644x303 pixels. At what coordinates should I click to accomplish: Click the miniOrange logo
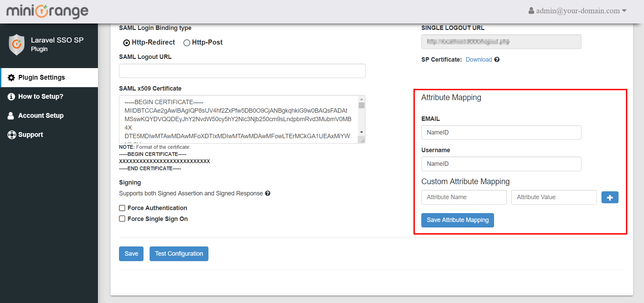47,11
